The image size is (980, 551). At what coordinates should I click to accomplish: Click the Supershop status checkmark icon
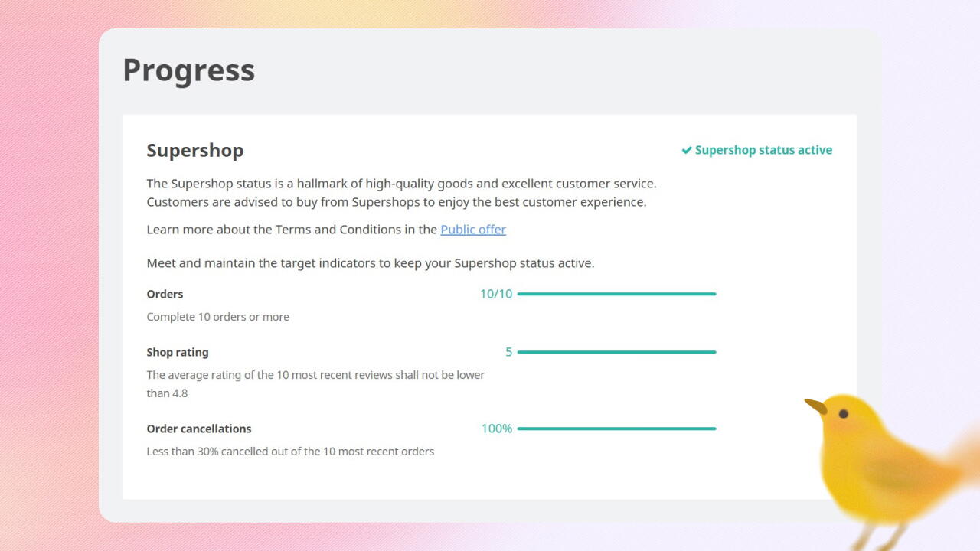coord(687,151)
